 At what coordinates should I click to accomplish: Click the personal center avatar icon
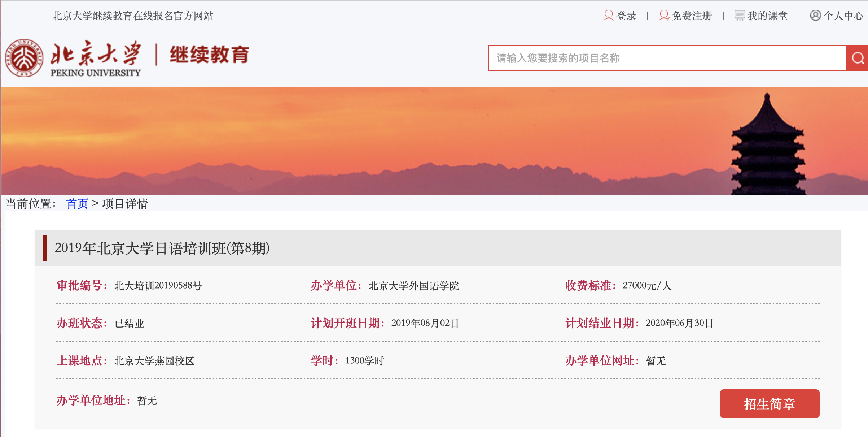[x=815, y=16]
